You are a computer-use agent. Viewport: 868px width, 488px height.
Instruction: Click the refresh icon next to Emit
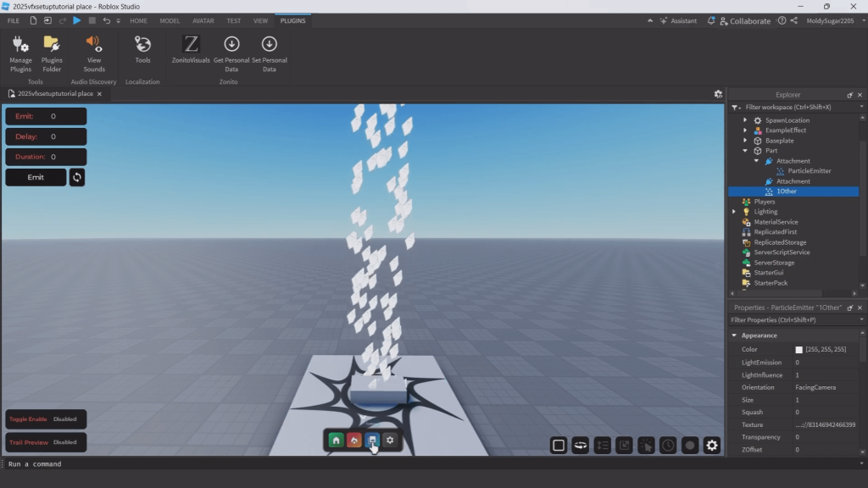tap(77, 177)
